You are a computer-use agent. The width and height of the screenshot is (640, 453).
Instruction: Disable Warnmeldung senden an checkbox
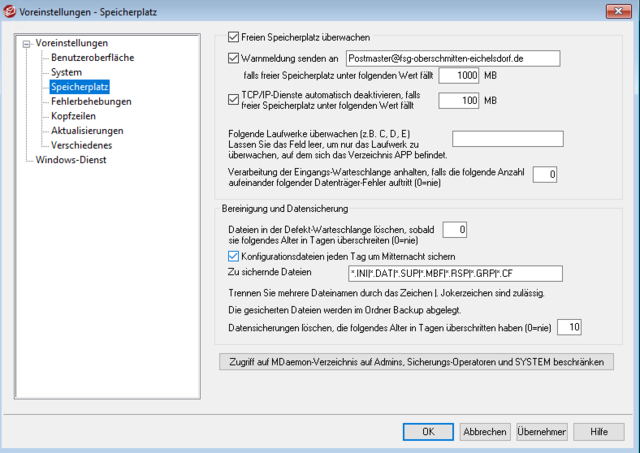(234, 58)
